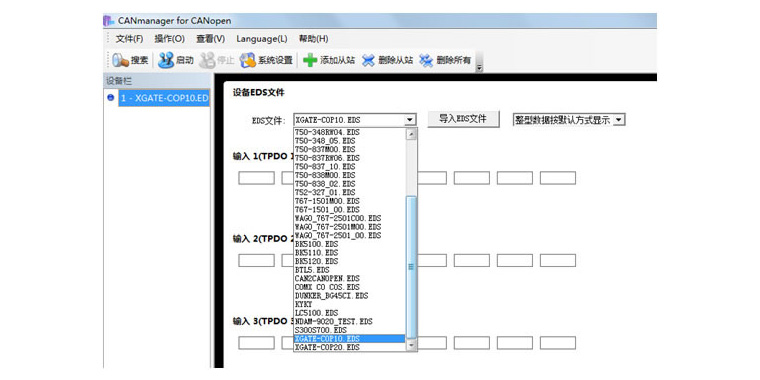Choose 767-1501M00.EDS from the list

pyautogui.click(x=349, y=201)
